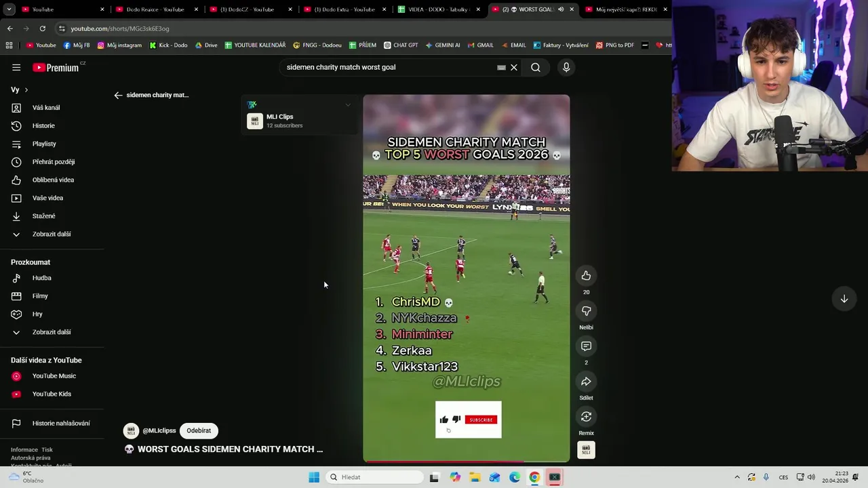Open CHAT GPT bookmark

tap(401, 45)
